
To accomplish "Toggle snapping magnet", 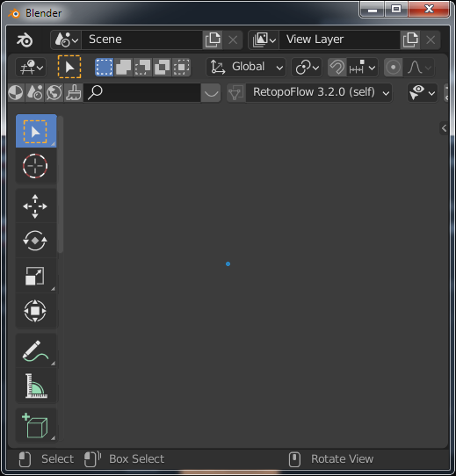I will click(x=337, y=67).
